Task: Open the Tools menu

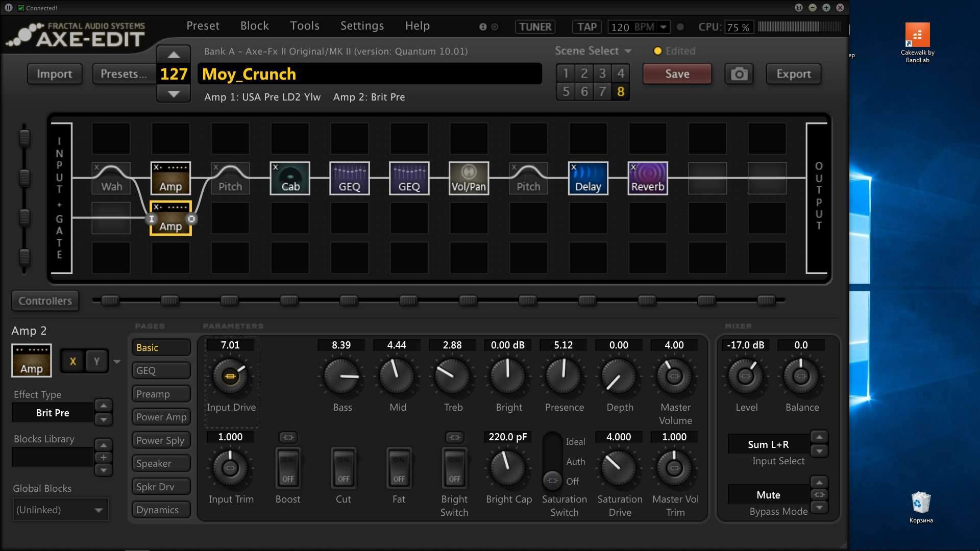Action: (304, 26)
